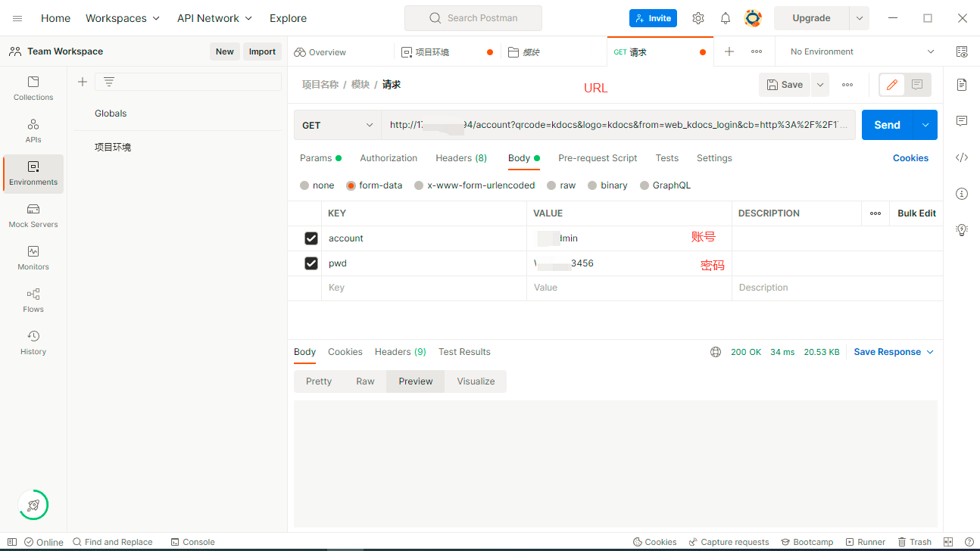Open the hamburger main menu
This screenshot has height=551, width=980.
pyautogui.click(x=17, y=18)
